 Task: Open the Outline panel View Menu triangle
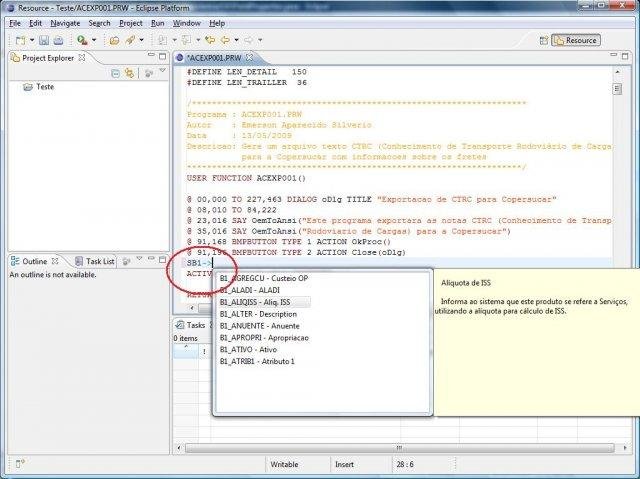(x=139, y=259)
